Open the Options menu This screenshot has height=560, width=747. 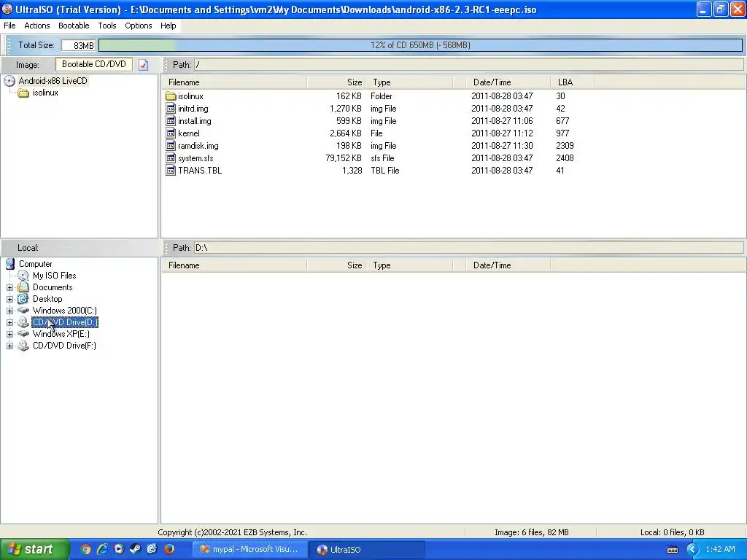pyautogui.click(x=138, y=26)
